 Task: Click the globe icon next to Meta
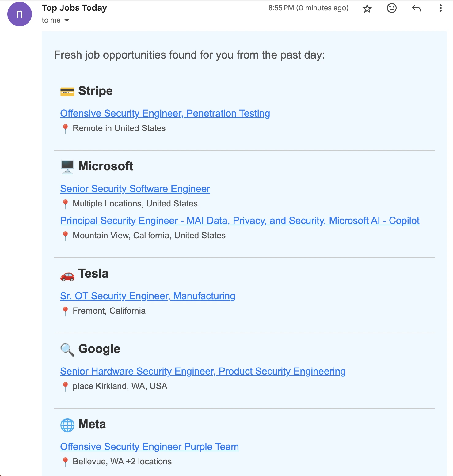point(67,425)
